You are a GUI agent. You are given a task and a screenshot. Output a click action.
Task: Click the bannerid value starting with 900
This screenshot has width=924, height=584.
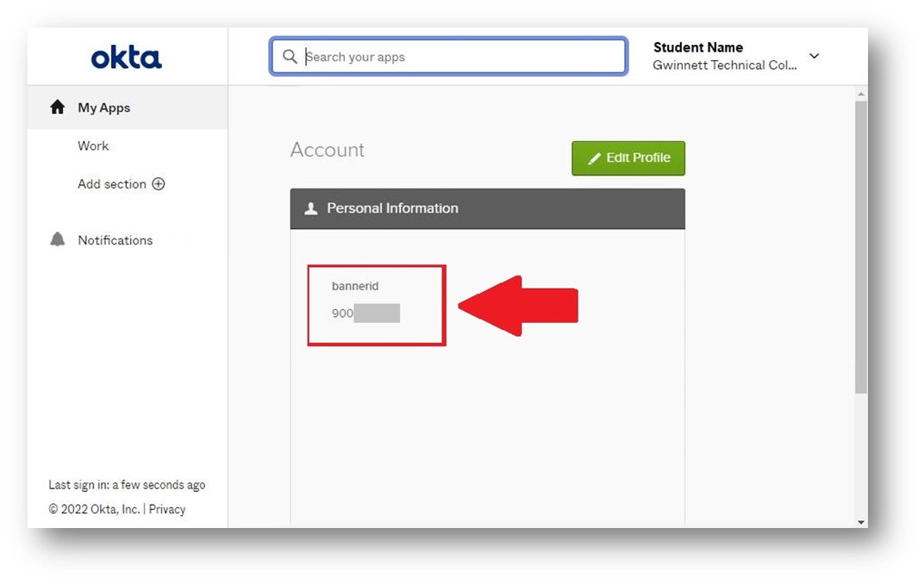tap(365, 314)
